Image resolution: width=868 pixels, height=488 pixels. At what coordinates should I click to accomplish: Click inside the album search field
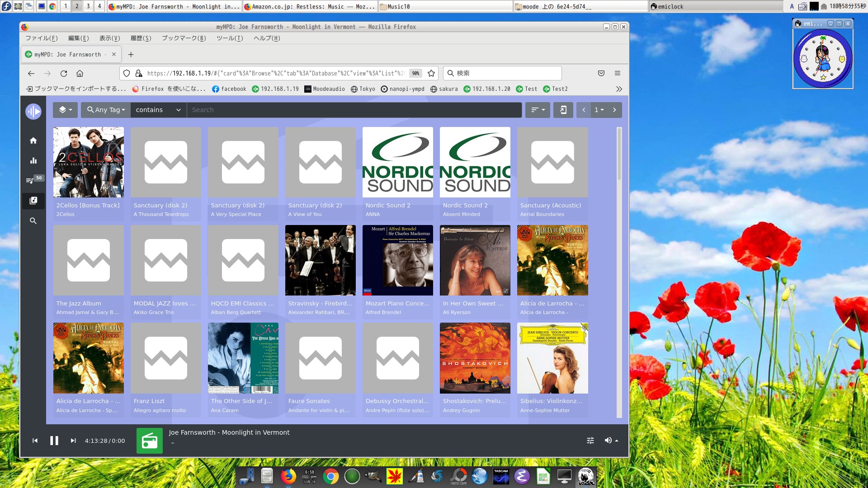coord(353,110)
